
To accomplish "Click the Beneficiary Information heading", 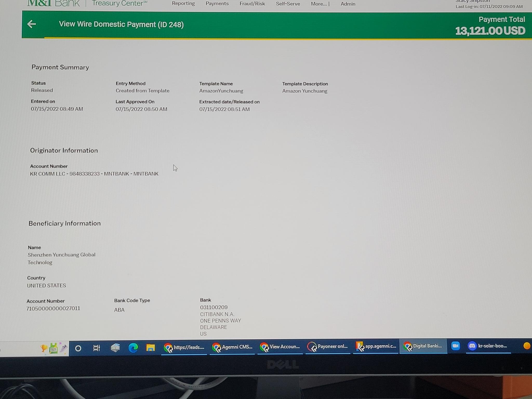I will point(64,223).
